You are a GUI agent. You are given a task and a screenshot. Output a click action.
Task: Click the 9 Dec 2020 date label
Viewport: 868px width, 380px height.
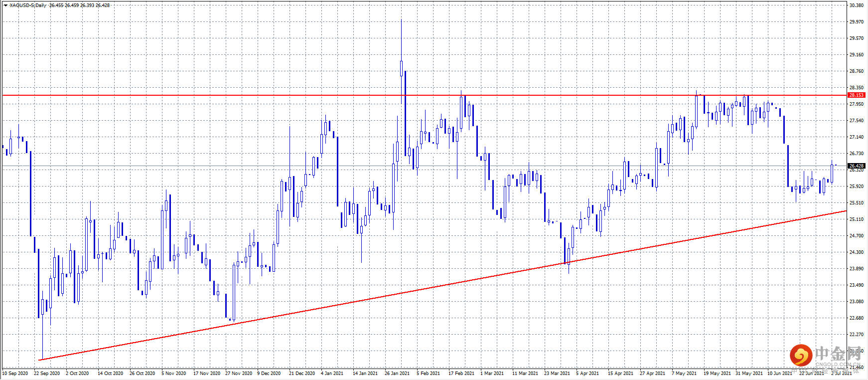coord(269,374)
